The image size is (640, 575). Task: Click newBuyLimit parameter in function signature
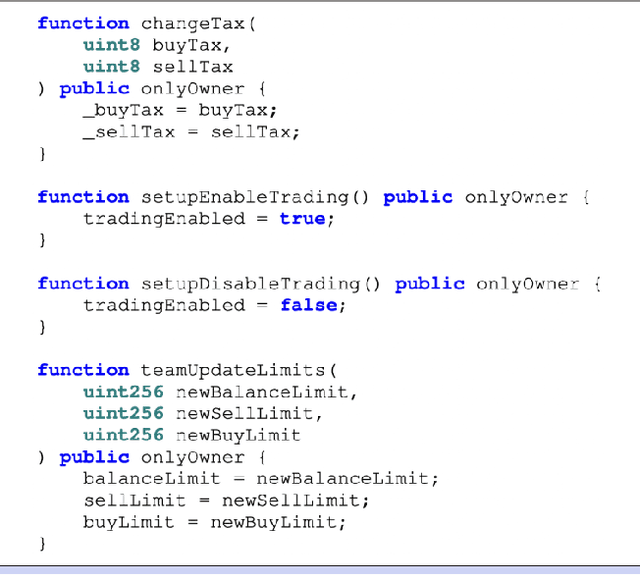click(238, 435)
